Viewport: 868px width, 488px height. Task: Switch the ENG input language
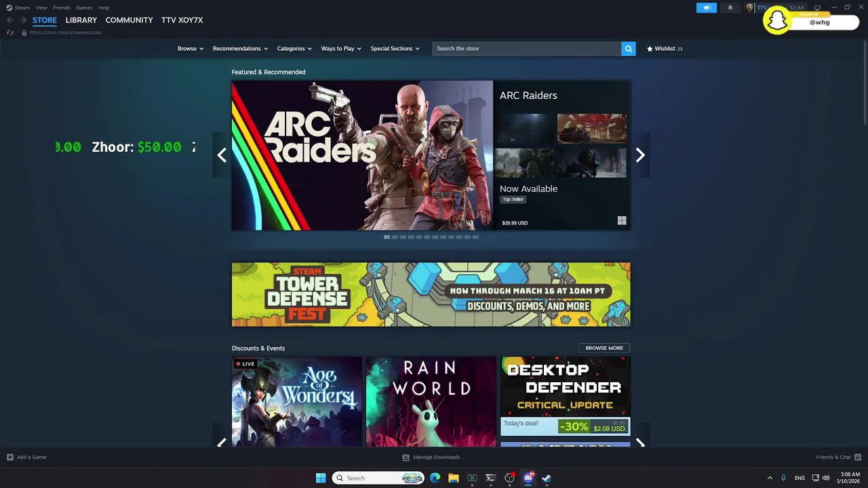[800, 478]
